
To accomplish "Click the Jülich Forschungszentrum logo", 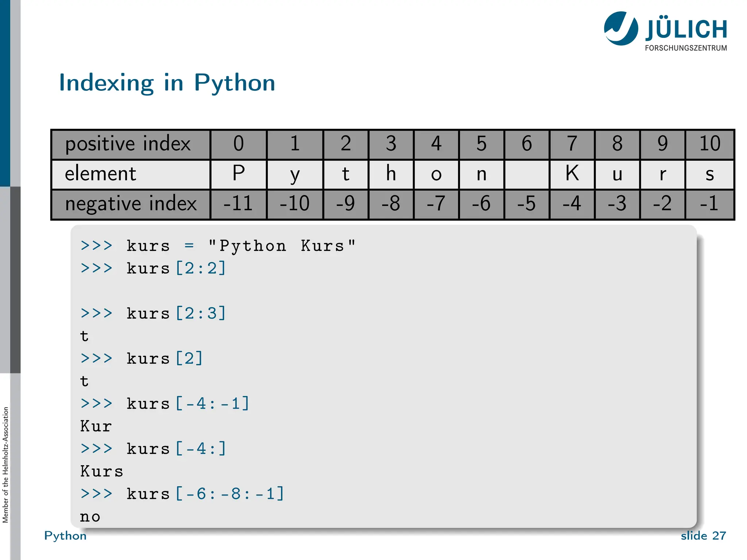I will (666, 31).
